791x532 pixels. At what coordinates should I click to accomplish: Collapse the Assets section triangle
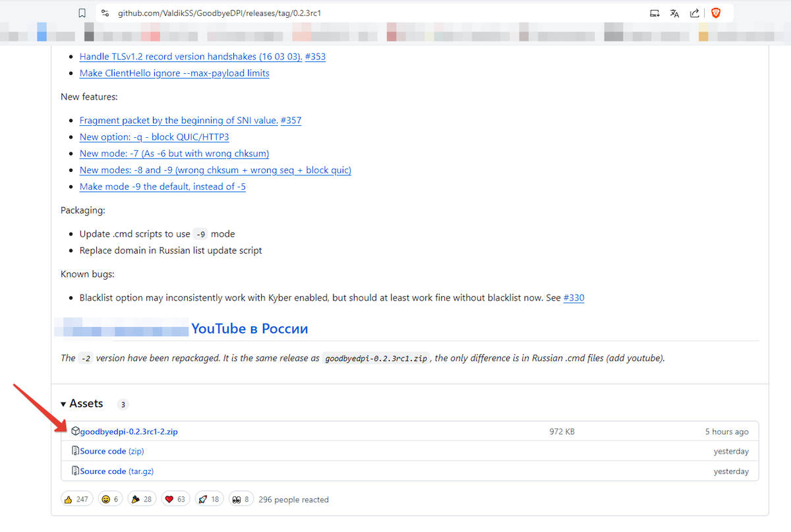(x=64, y=403)
